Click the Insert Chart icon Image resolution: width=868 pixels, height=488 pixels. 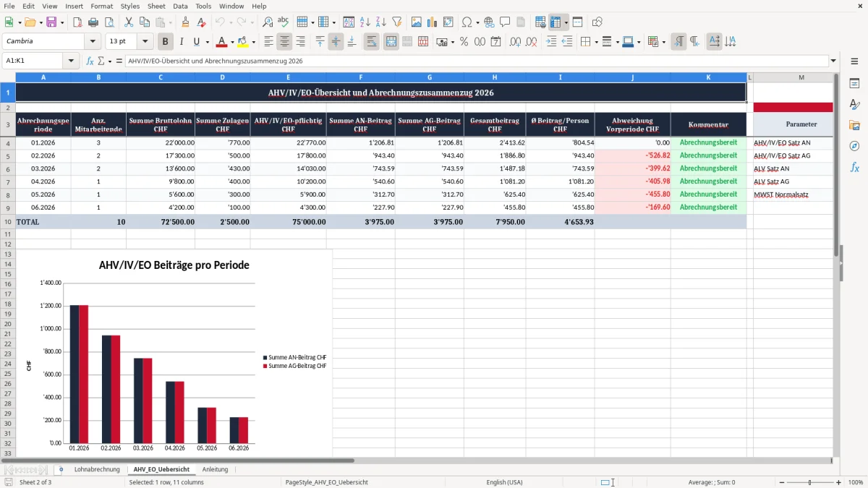(x=432, y=22)
